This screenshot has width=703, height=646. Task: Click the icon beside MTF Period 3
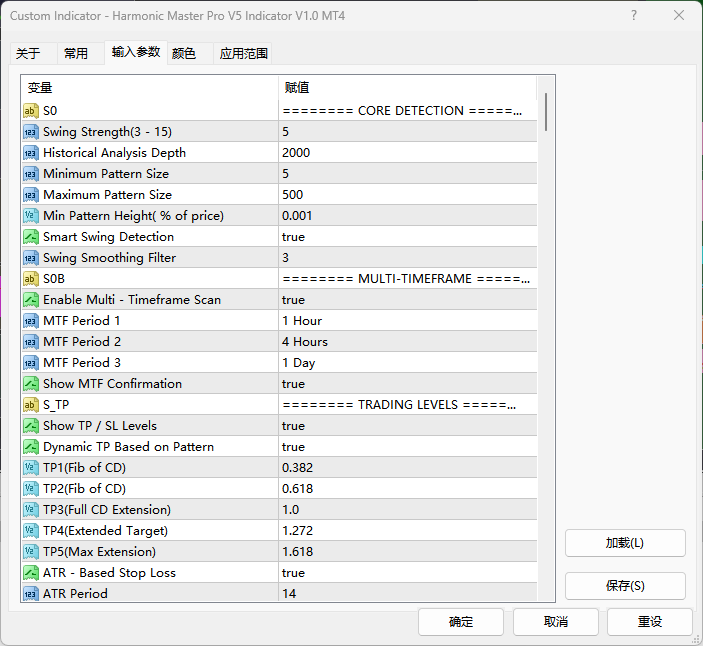[x=30, y=363]
